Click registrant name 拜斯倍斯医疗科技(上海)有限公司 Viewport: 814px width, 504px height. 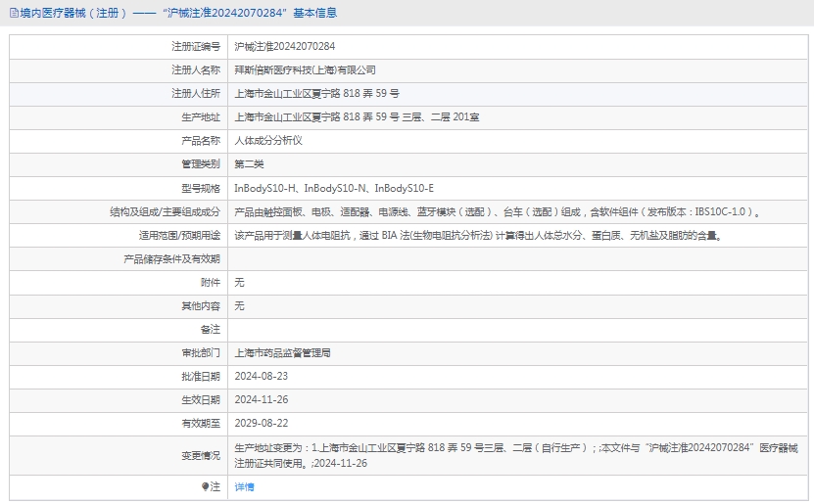click(x=305, y=69)
